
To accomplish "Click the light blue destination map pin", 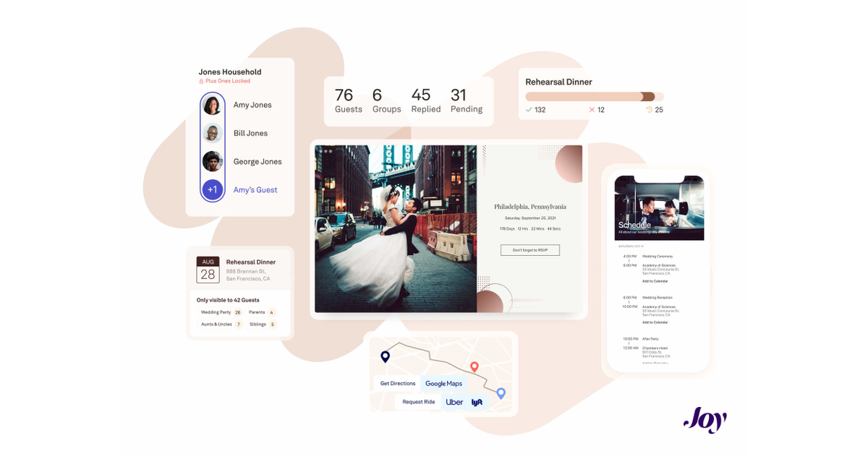I will [501, 393].
